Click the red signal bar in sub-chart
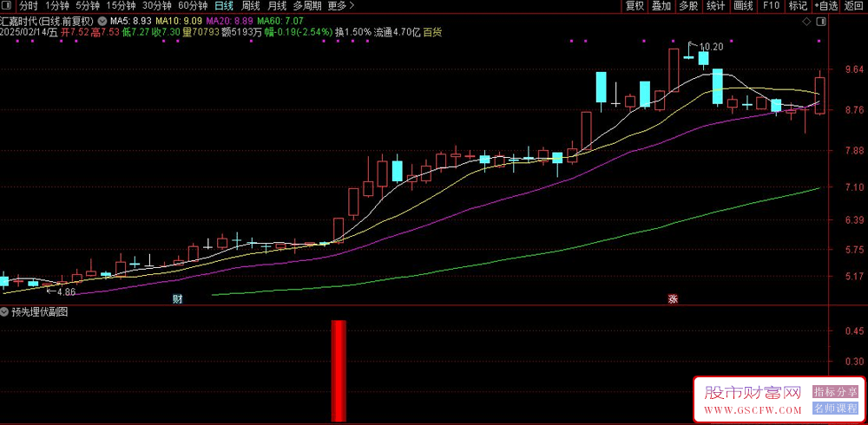 339,370
